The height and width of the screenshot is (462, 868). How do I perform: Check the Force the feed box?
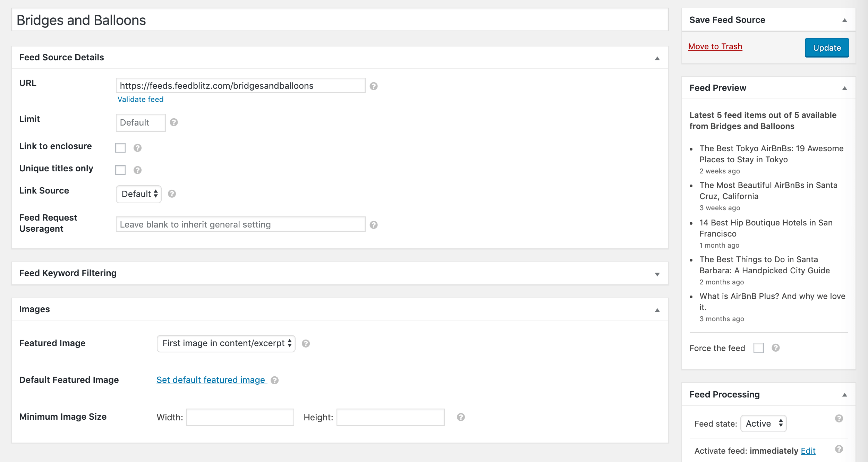759,348
